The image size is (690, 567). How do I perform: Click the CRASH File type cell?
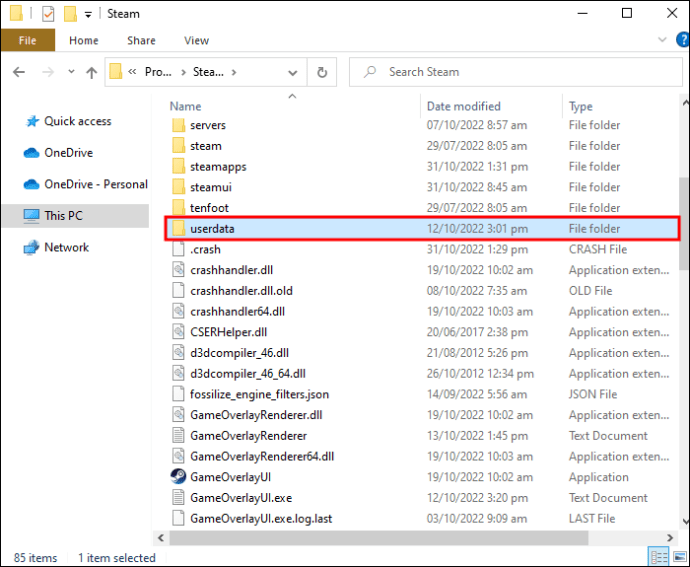point(598,249)
